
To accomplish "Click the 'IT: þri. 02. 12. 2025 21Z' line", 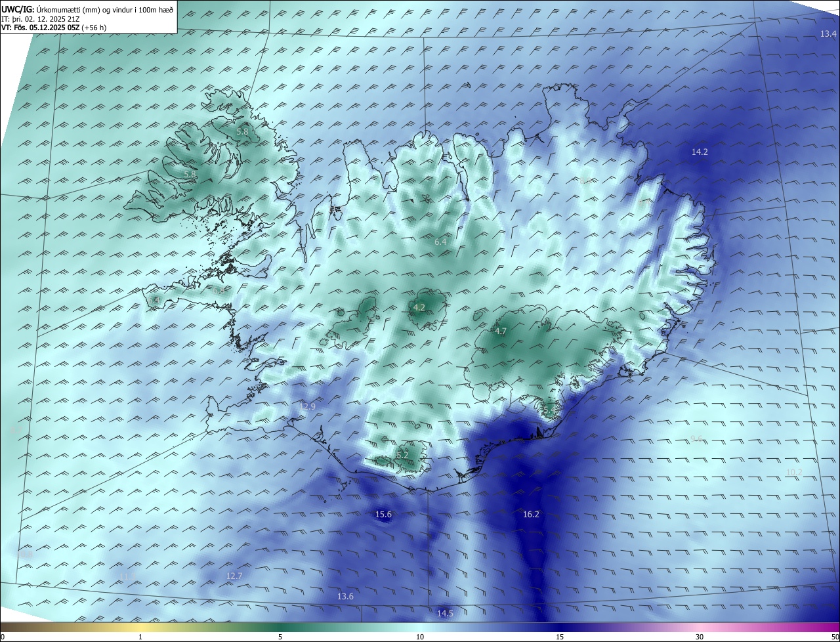I will point(41,18).
